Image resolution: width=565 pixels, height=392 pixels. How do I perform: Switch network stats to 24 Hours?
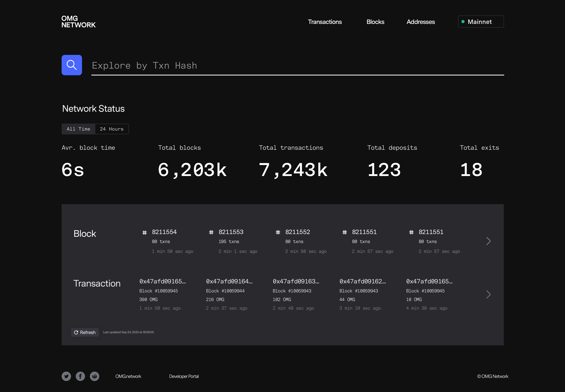click(x=112, y=129)
